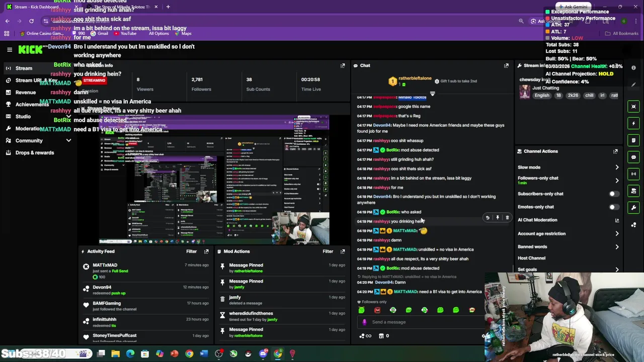Open Discord from the taskbar
This screenshot has width=644, height=362.
point(263,354)
